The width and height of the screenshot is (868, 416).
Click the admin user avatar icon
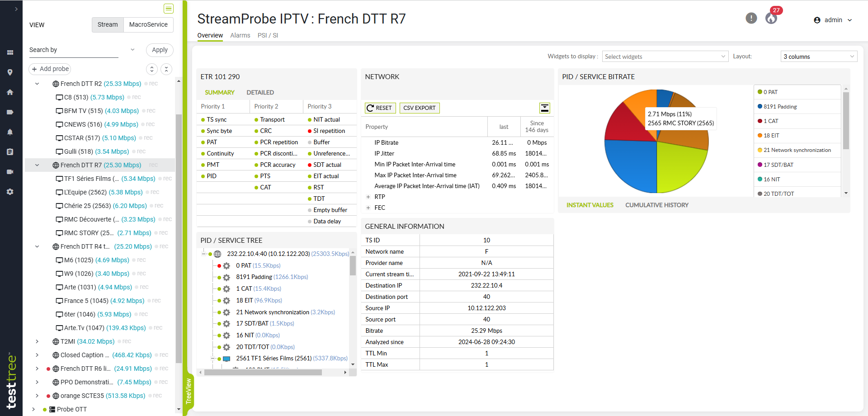[817, 20]
